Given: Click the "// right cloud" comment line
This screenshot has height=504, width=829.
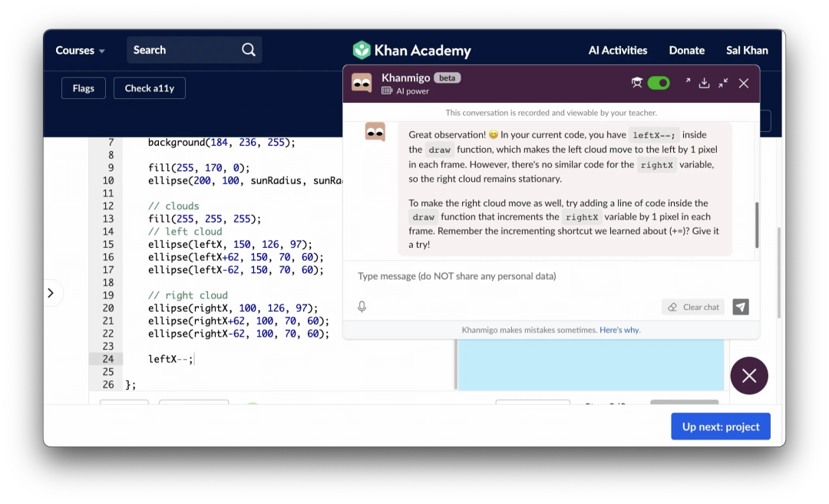Looking at the screenshot, I should tap(188, 295).
